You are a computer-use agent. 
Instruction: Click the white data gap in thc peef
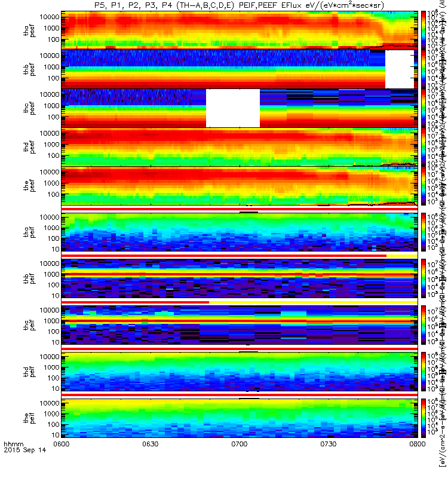point(233,108)
